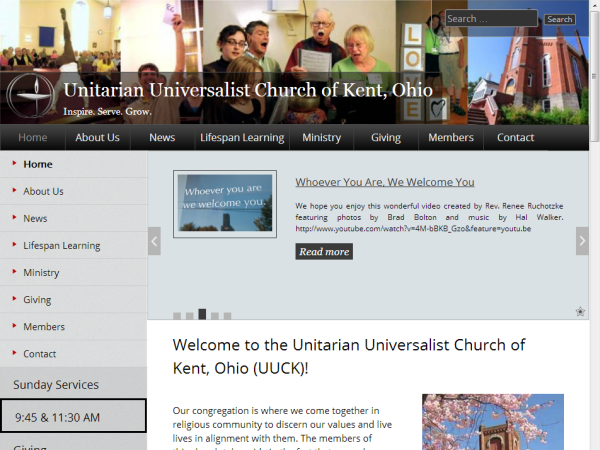600x450 pixels.
Task: Select Lifespan Learning in the left sidebar
Action: coord(73,246)
